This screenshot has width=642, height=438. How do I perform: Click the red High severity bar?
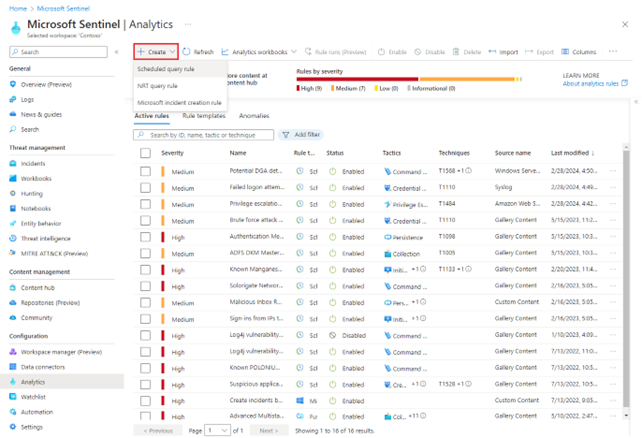point(357,79)
